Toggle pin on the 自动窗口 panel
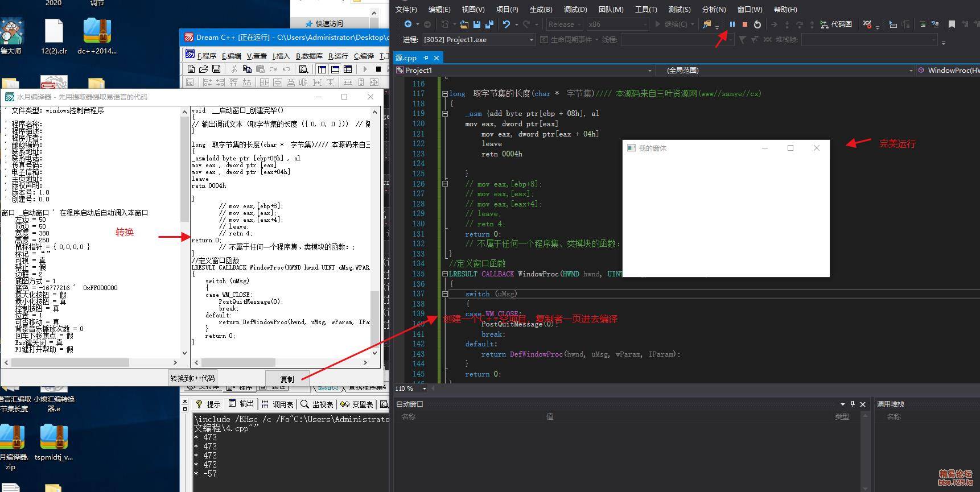 point(853,404)
